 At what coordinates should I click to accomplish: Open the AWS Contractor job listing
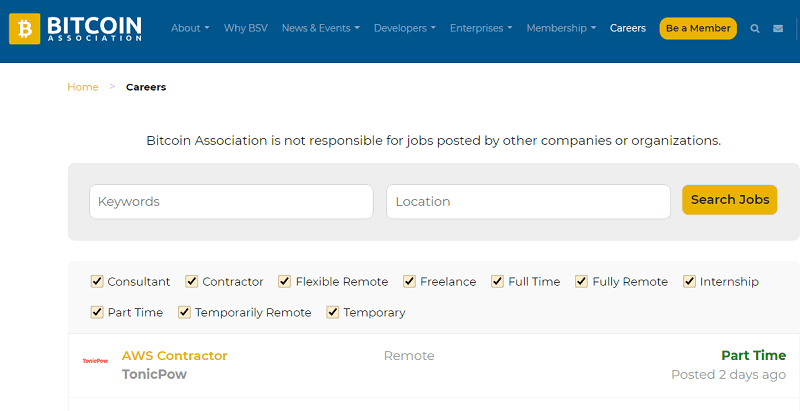point(174,355)
